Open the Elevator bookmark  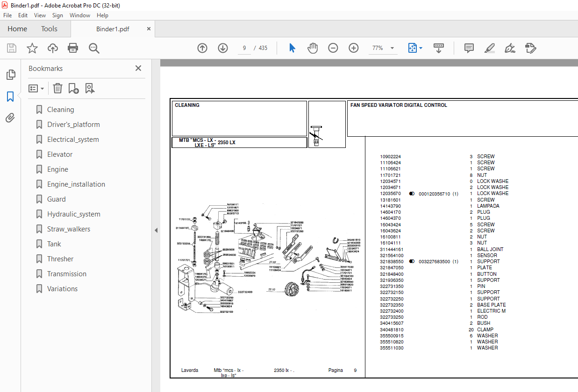point(60,154)
